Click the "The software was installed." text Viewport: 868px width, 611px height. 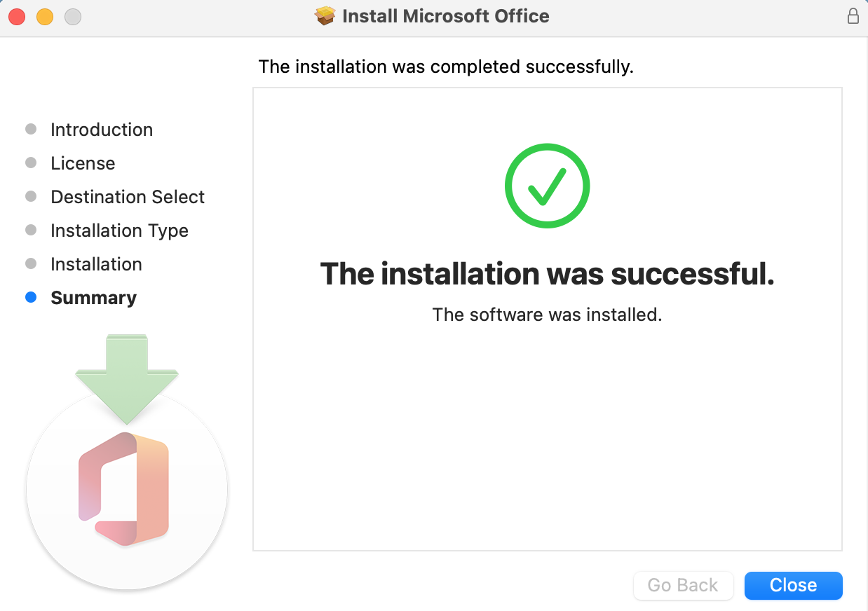pyautogui.click(x=547, y=315)
